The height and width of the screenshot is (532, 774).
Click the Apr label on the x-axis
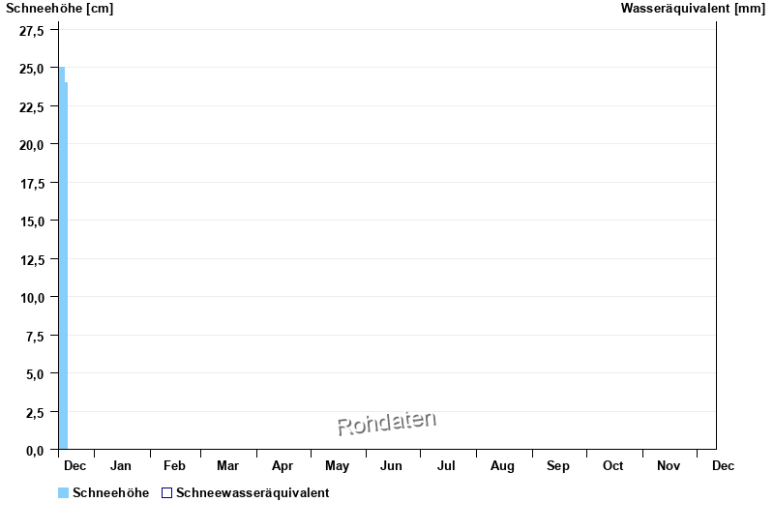283,466
